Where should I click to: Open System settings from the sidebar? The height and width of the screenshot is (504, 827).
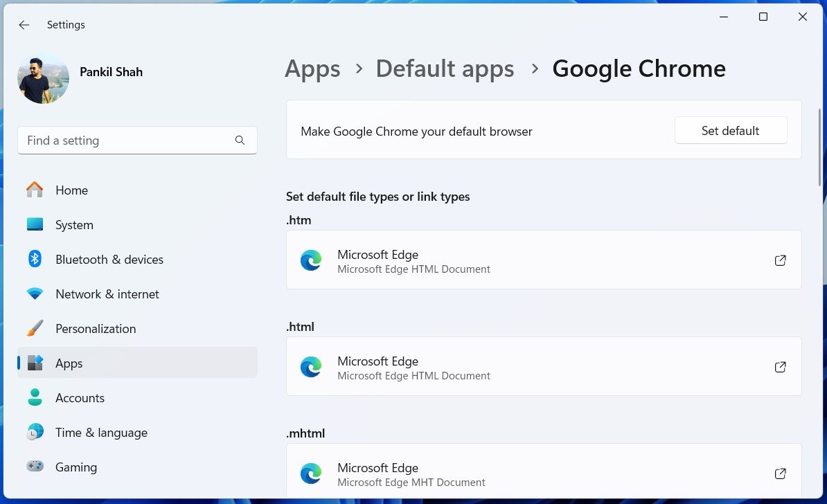tap(73, 224)
